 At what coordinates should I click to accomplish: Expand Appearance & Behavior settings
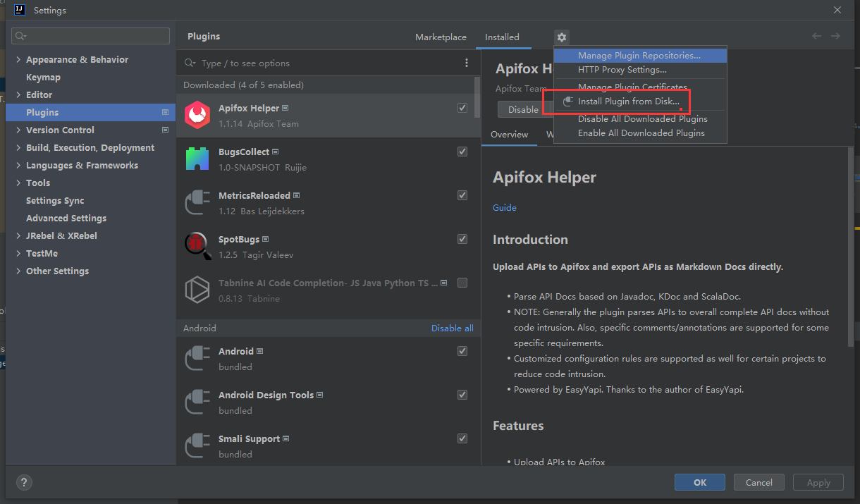[18, 60]
